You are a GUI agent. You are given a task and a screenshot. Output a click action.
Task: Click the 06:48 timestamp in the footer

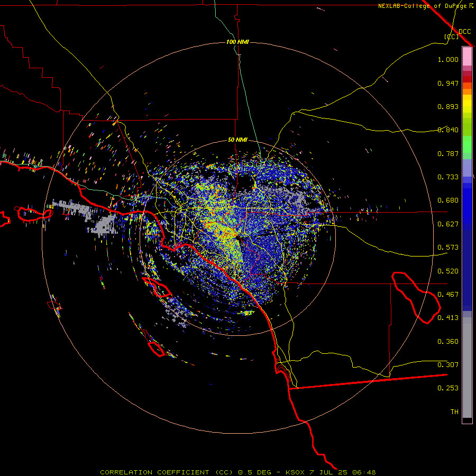[364, 472]
